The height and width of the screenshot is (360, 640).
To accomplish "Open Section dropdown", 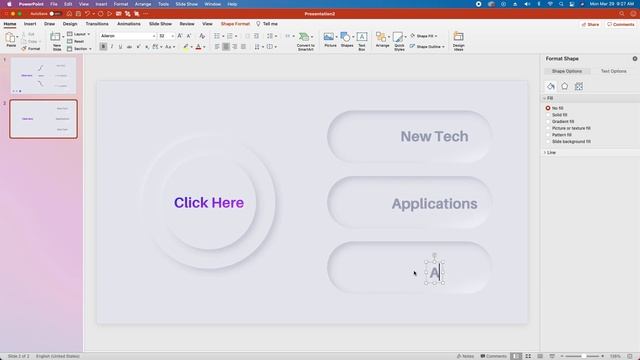I will [79, 49].
